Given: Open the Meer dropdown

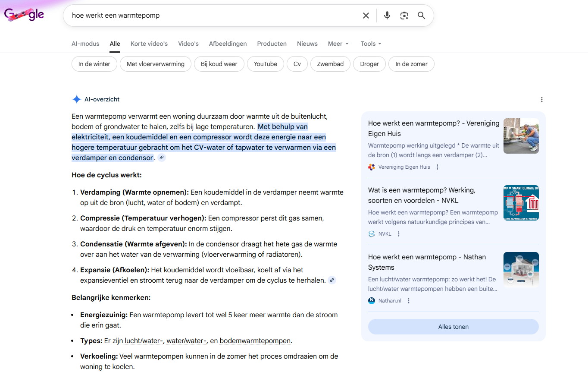Looking at the screenshot, I should pyautogui.click(x=338, y=44).
